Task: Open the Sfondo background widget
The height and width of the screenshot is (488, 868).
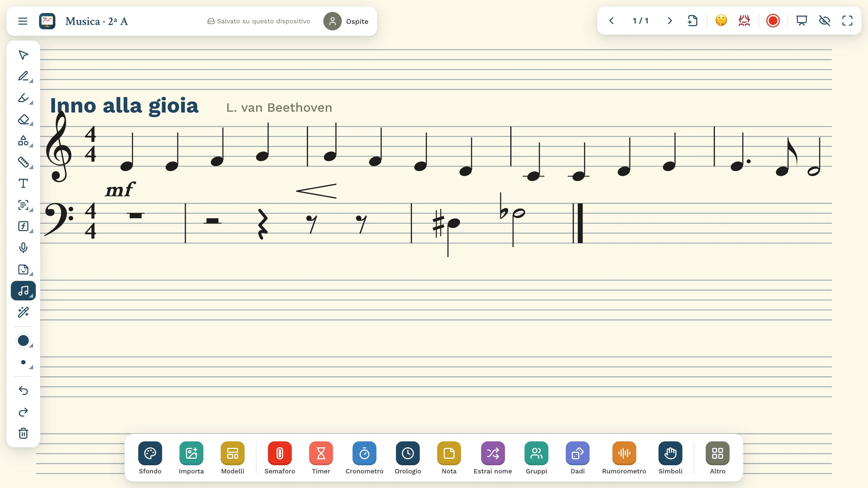Action: point(150,458)
